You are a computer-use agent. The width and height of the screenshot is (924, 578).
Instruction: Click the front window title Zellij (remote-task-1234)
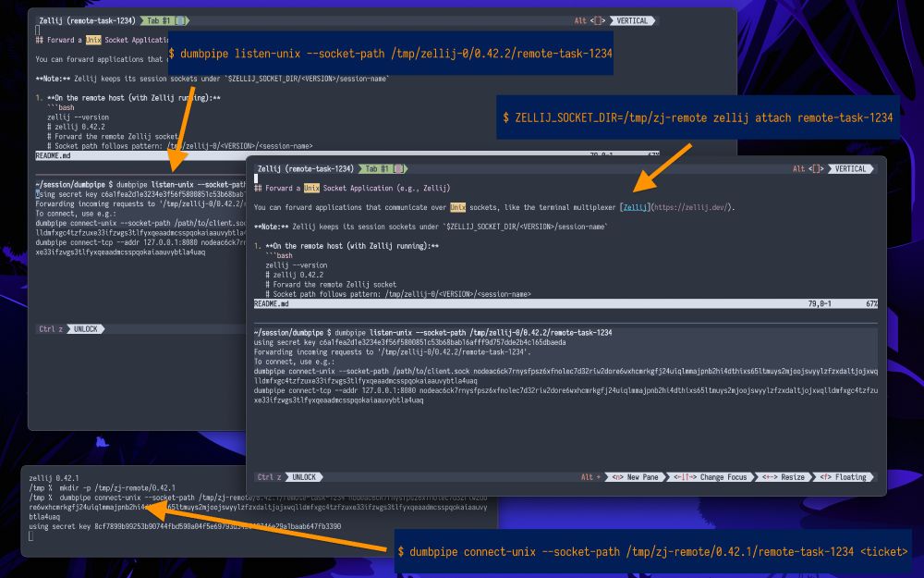(305, 168)
